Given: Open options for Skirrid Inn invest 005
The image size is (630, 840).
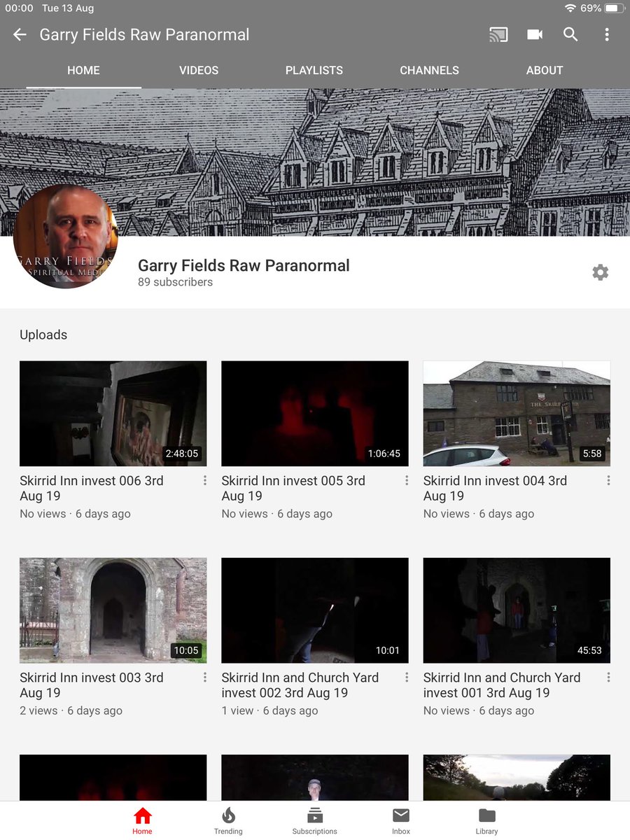Looking at the screenshot, I should pos(407,480).
